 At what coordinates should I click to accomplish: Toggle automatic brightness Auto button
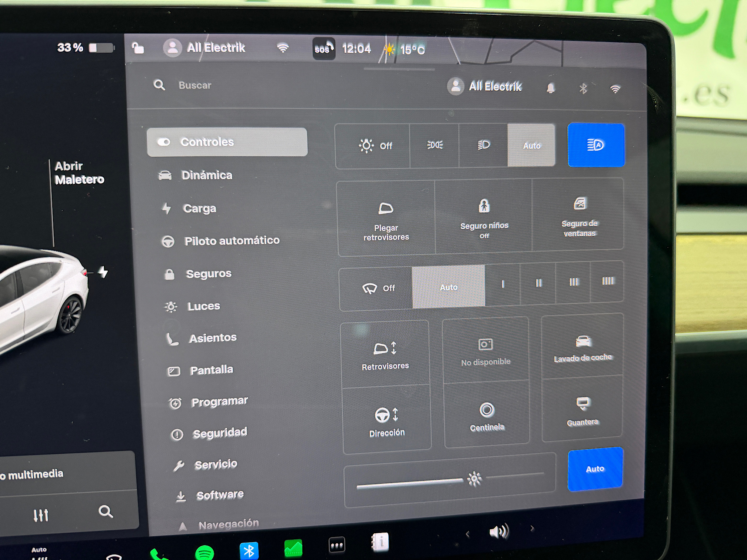[595, 469]
